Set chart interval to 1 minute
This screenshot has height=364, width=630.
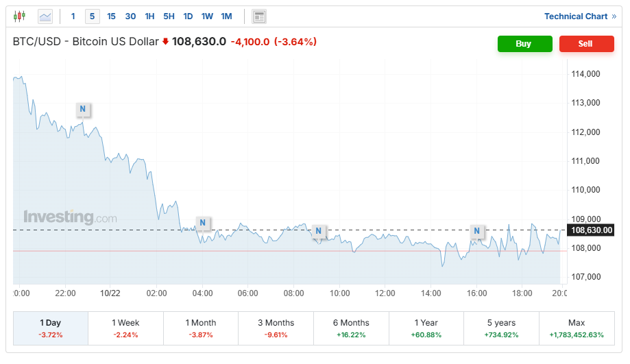click(x=73, y=16)
